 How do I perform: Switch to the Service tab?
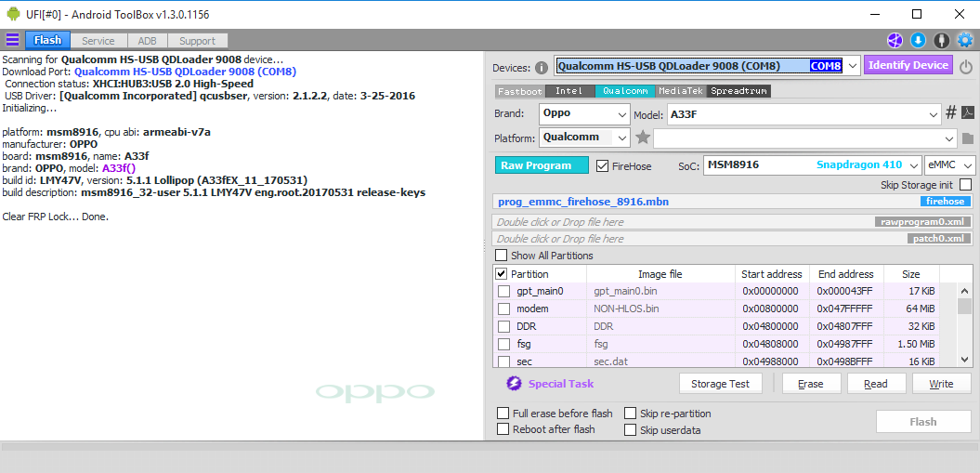click(98, 41)
